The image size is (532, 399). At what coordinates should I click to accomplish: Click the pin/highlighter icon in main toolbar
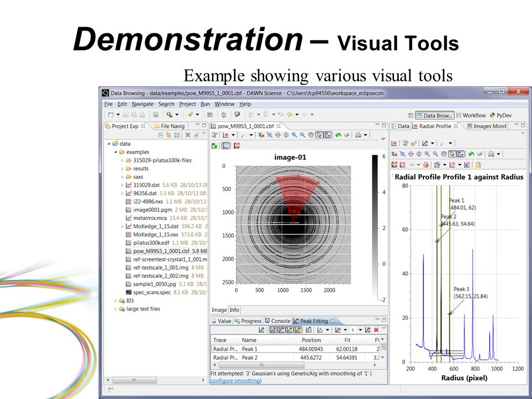[190, 115]
